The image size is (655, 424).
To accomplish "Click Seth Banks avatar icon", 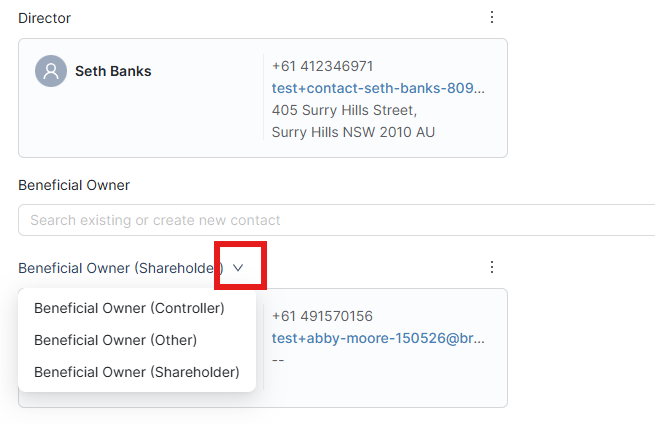I will click(51, 71).
